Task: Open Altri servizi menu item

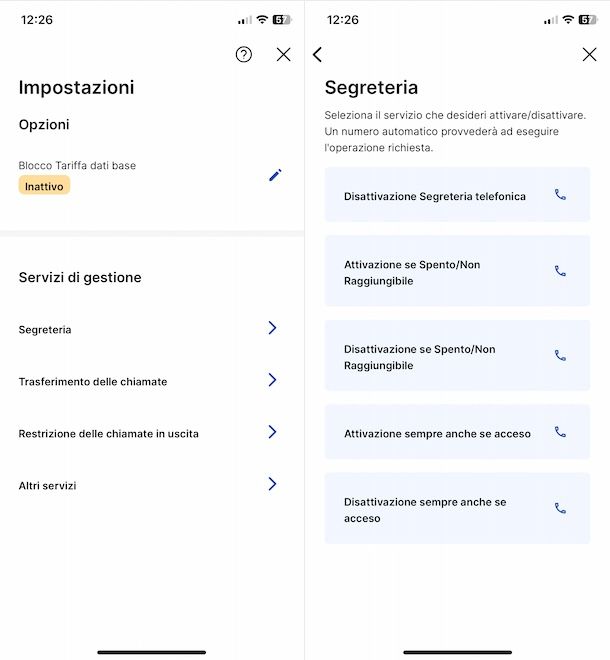Action: point(47,486)
